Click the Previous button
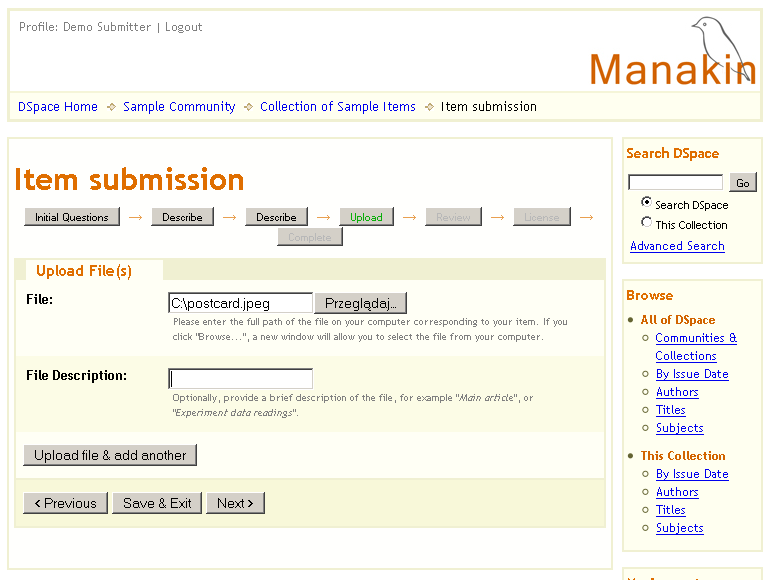Screen dimensions: 771x580 click(65, 503)
